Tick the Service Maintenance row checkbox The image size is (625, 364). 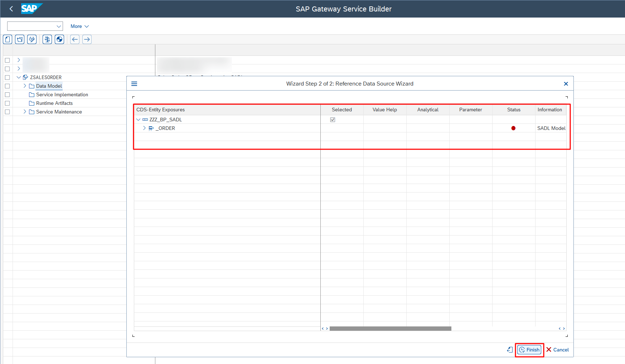click(7, 112)
